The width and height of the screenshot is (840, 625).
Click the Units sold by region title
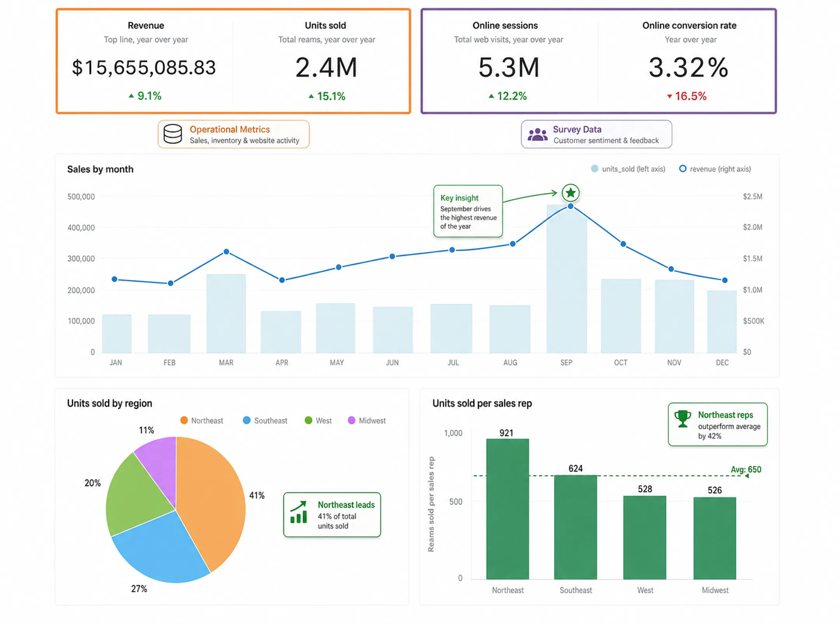110,403
